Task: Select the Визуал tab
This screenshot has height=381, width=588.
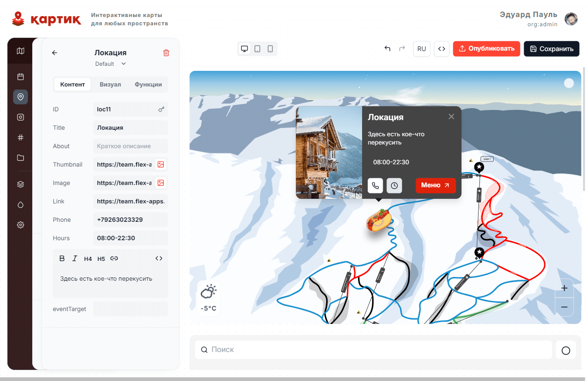Action: click(110, 84)
